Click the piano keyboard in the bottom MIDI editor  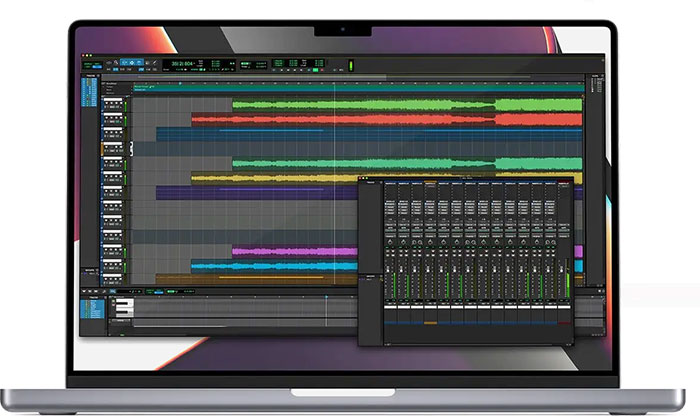point(125,308)
